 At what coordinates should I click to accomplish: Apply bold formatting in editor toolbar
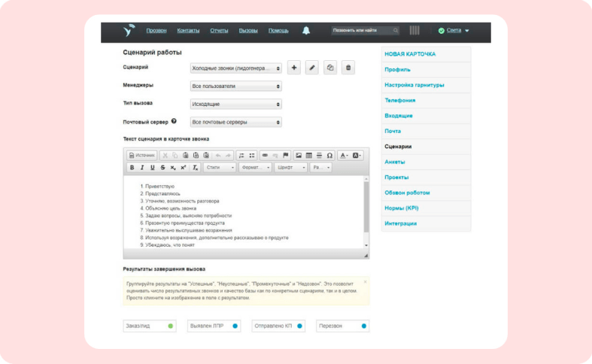click(132, 168)
